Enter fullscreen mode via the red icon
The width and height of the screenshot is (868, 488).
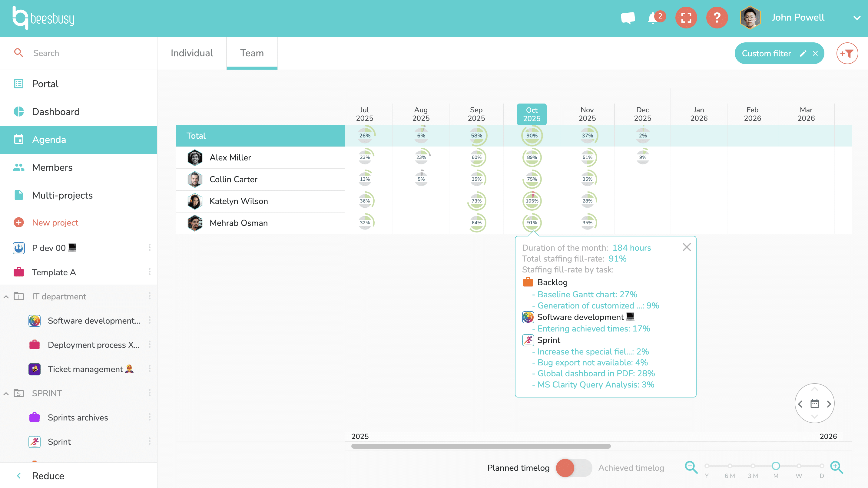[x=686, y=18]
